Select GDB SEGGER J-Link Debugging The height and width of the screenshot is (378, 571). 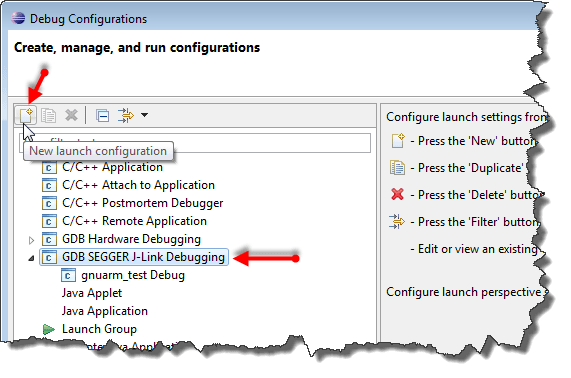point(143,257)
